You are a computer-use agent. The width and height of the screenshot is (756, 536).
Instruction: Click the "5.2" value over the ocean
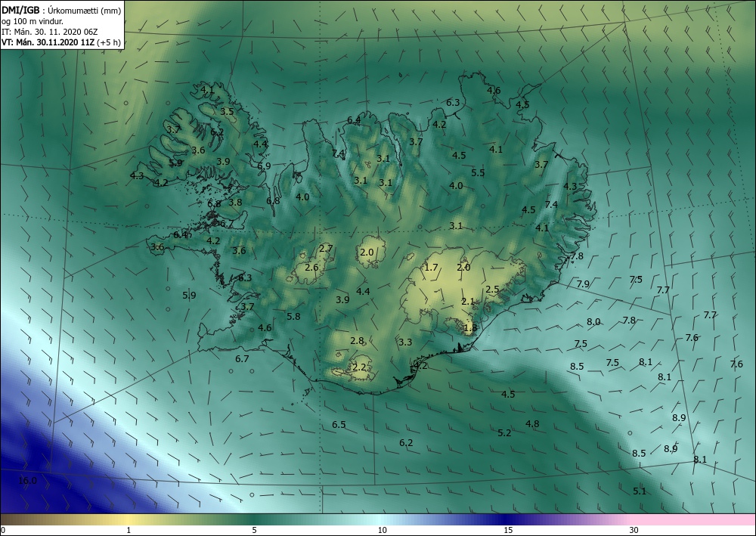504,433
